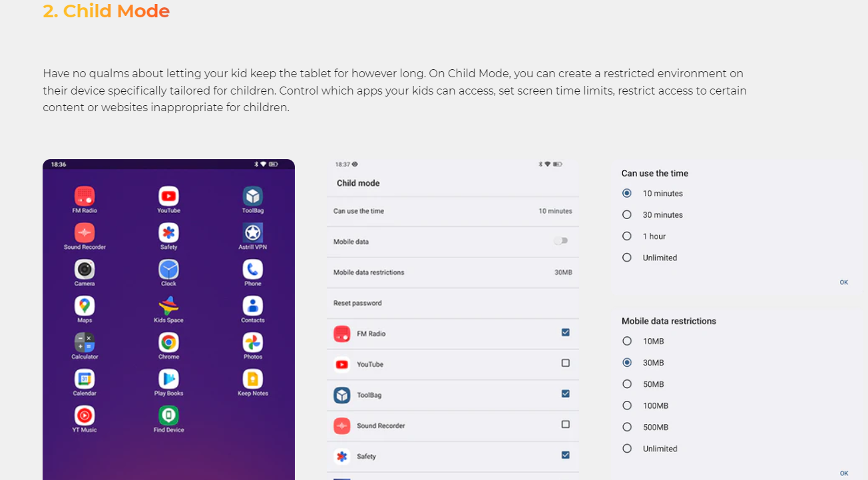Select the 30 minutes time option
Image resolution: width=868 pixels, height=480 pixels.
[626, 214]
